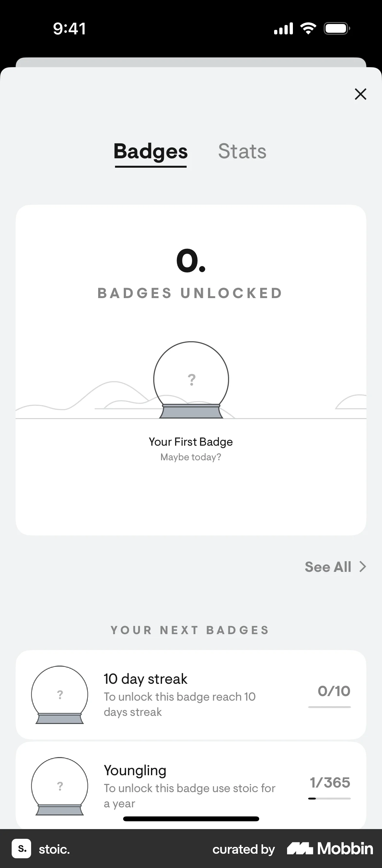Image resolution: width=382 pixels, height=868 pixels.
Task: Tap the Wi-Fi icon in the status bar
Action: pyautogui.click(x=308, y=28)
